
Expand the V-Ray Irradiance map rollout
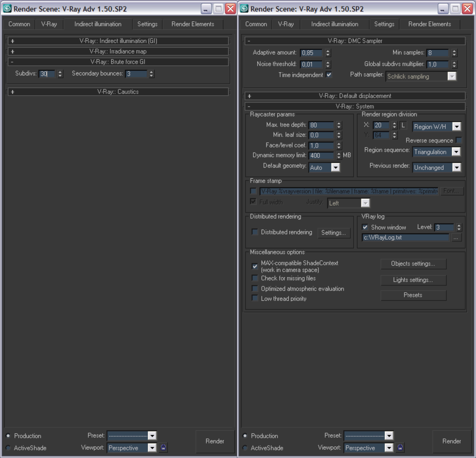118,51
